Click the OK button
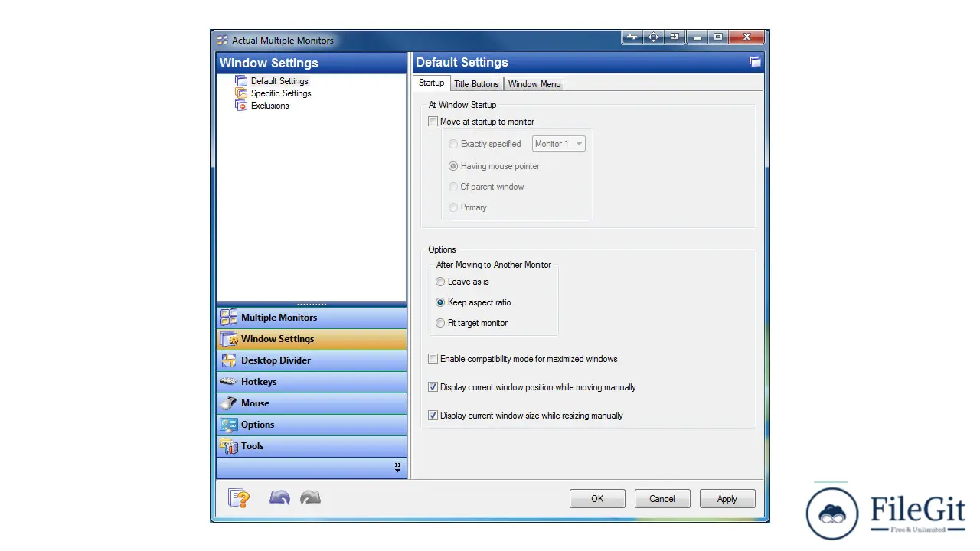The image size is (980, 551). click(x=597, y=499)
